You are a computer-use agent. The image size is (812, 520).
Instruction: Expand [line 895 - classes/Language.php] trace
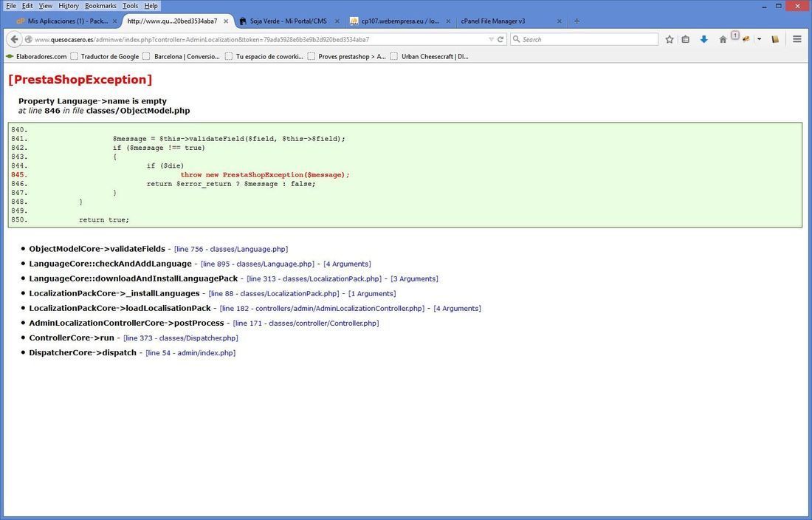(258, 264)
